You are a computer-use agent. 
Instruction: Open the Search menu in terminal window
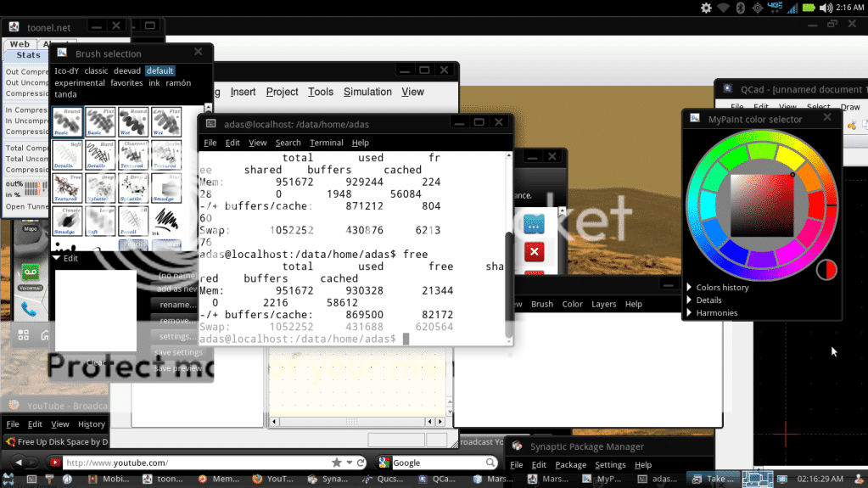click(x=288, y=143)
